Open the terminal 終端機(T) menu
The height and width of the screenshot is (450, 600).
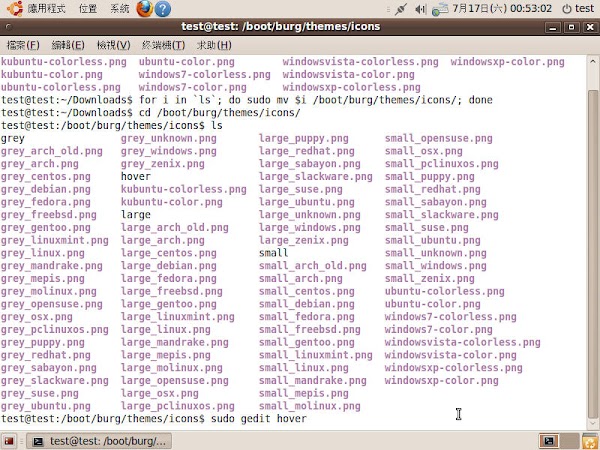[x=163, y=45]
